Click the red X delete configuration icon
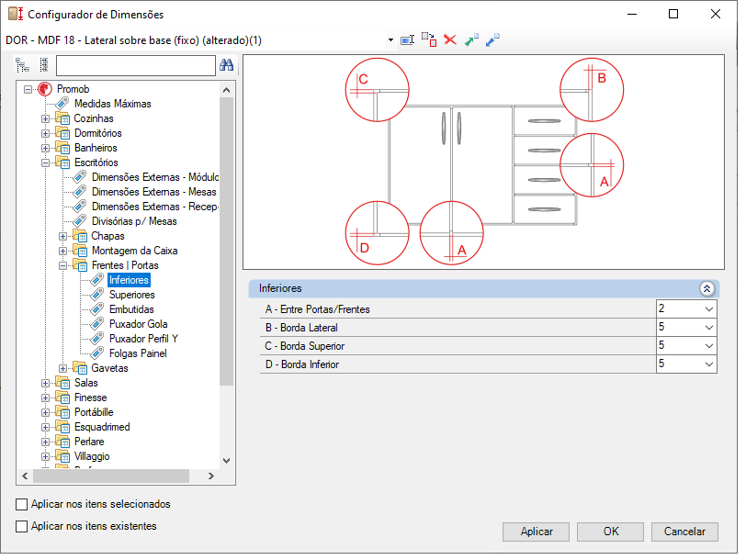 click(x=450, y=39)
